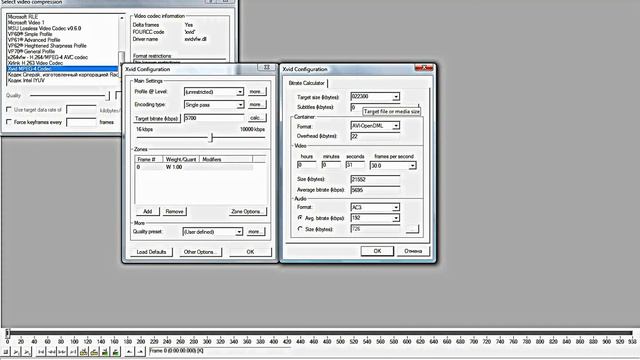640x360 pixels.
Task: Select the zone row 'W 1.00'
Action: (194, 167)
